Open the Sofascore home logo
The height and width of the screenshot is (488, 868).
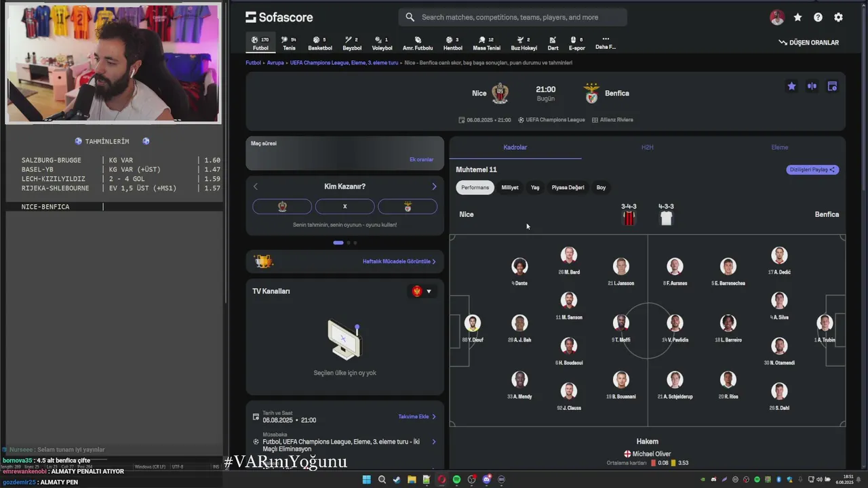(279, 17)
